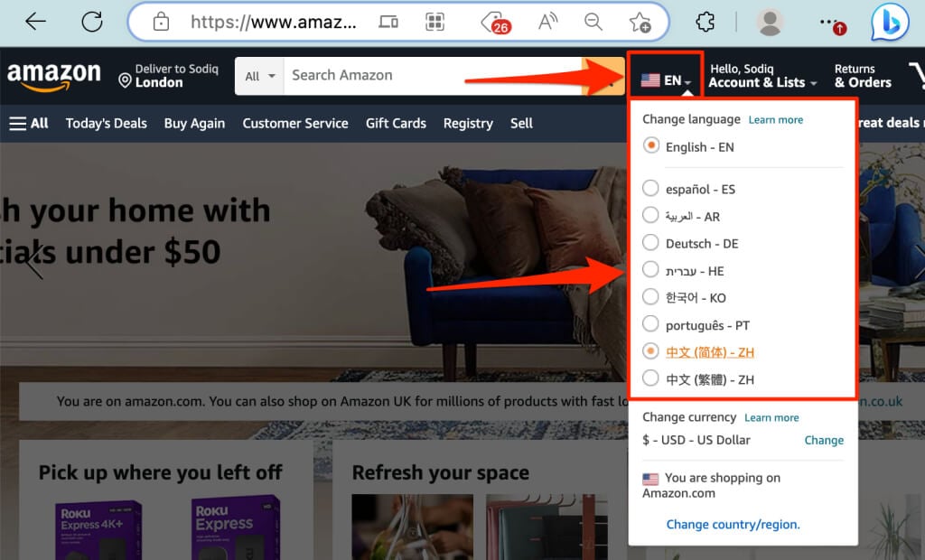Click Refresh your space heading
Image resolution: width=925 pixels, height=560 pixels.
tap(441, 472)
